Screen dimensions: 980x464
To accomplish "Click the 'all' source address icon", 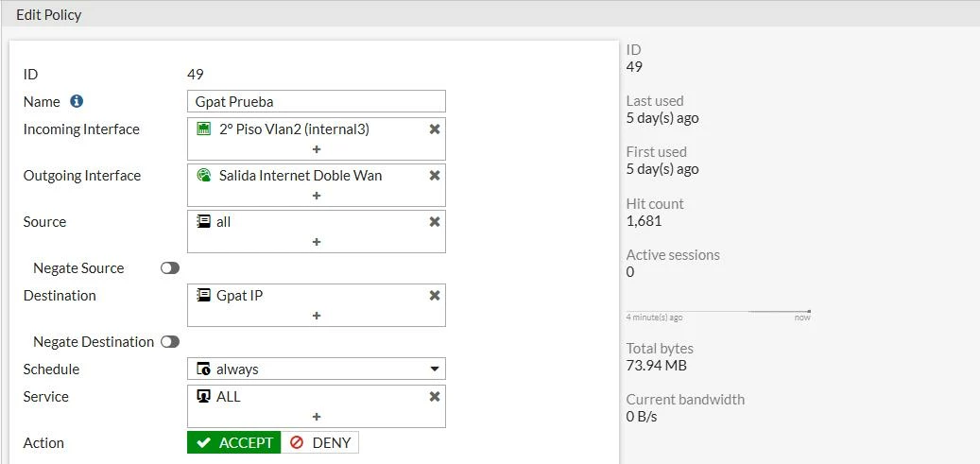I will (203, 222).
